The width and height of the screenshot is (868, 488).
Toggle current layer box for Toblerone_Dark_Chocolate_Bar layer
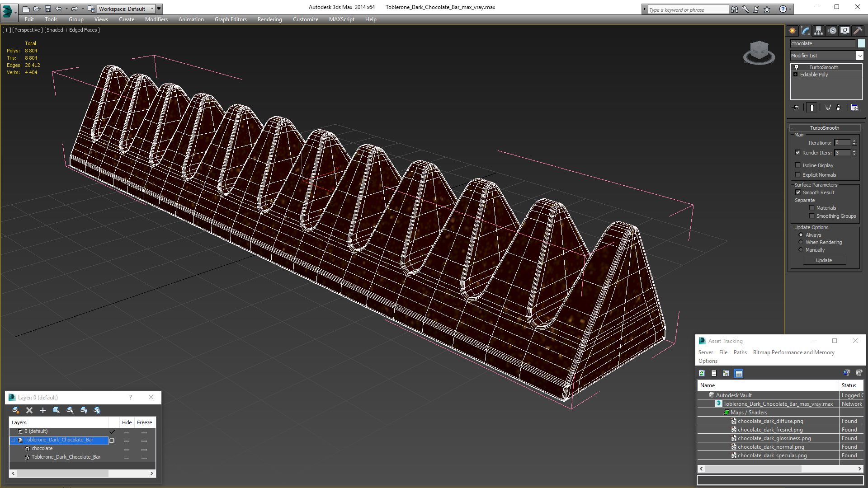tap(112, 441)
